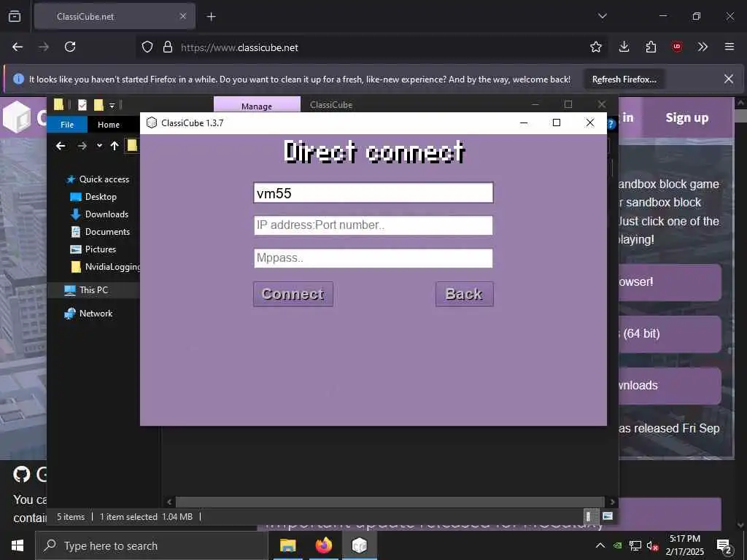Click the ClassiCube taskbar icon
747x560 pixels.
tap(360, 545)
